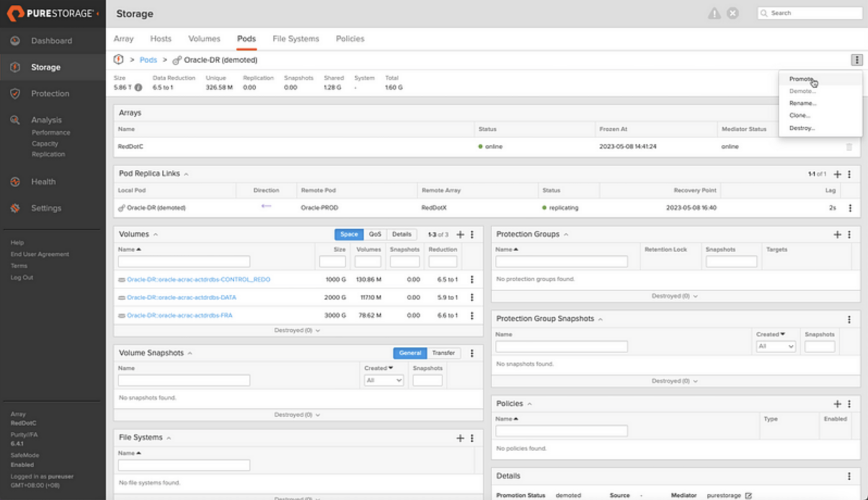Image resolution: width=868 pixels, height=500 pixels.
Task: Open the Details panel kebab menu
Action: [849, 476]
